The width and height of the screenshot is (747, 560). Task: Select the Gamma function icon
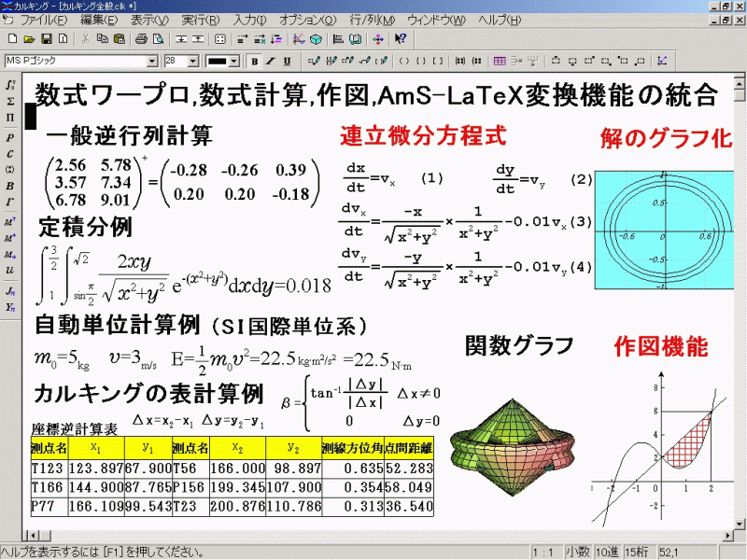tap(9, 201)
